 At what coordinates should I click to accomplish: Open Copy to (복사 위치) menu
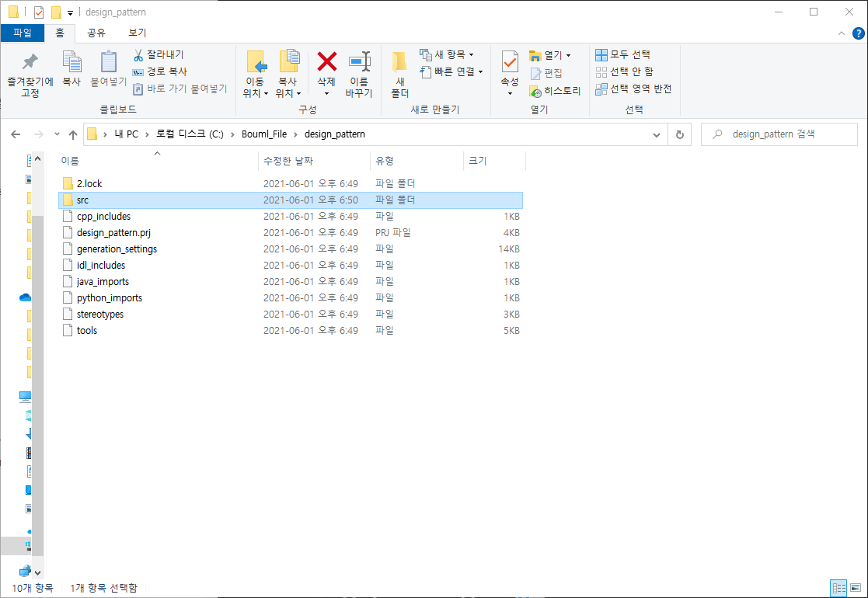[288, 74]
